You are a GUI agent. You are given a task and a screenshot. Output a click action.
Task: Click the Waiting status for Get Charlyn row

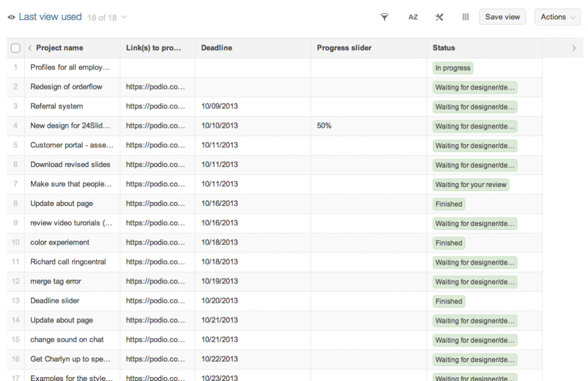pyautogui.click(x=475, y=360)
